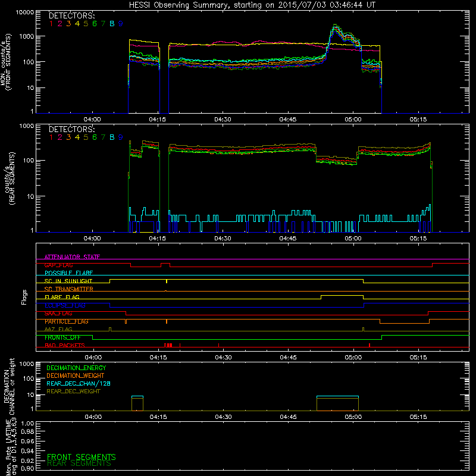Click the SC_IN_SUNLIGHT flag label
The width and height of the screenshot is (476, 476).
click(68, 281)
